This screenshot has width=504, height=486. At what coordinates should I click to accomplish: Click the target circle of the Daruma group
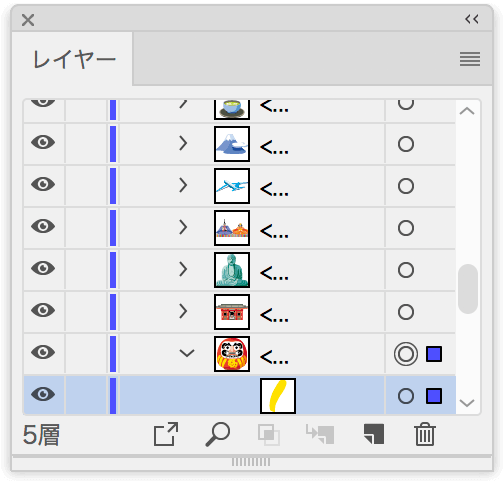pyautogui.click(x=406, y=354)
